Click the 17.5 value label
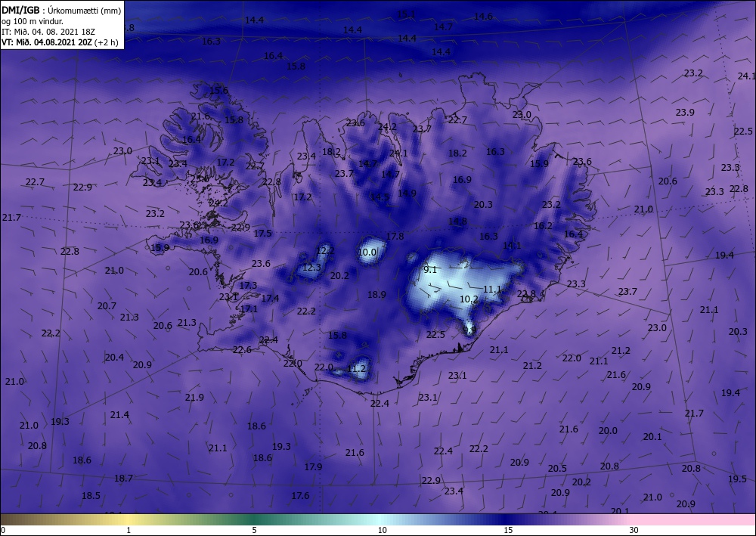This screenshot has width=756, height=536. click(263, 234)
